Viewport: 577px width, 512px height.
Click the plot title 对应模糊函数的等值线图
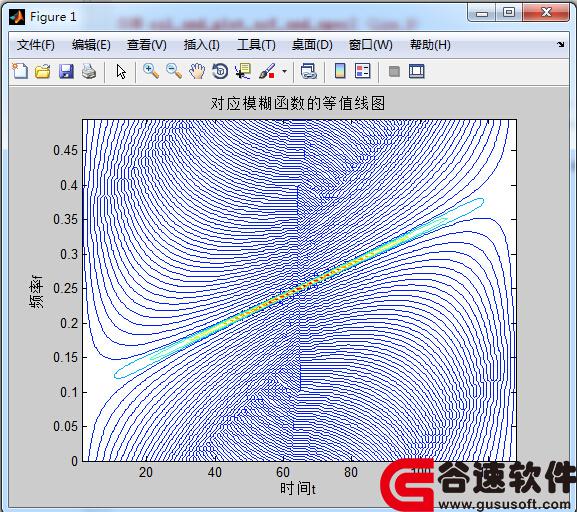[298, 103]
